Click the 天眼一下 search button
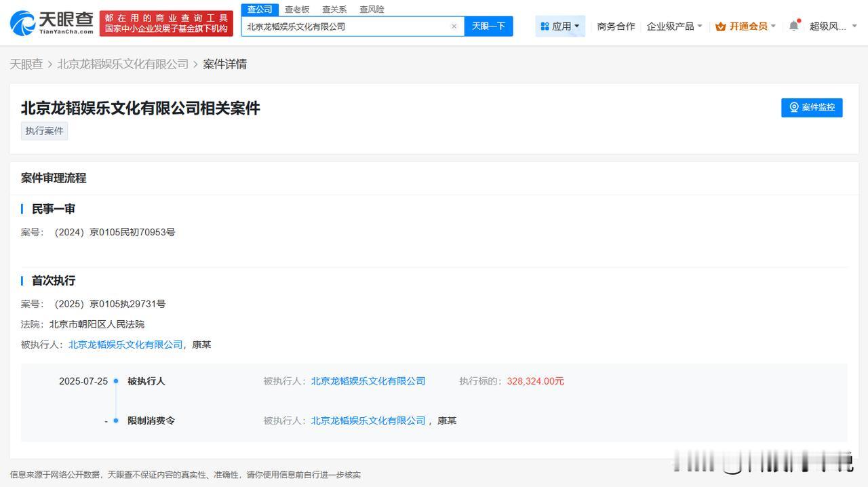868x487 pixels. [x=489, y=26]
